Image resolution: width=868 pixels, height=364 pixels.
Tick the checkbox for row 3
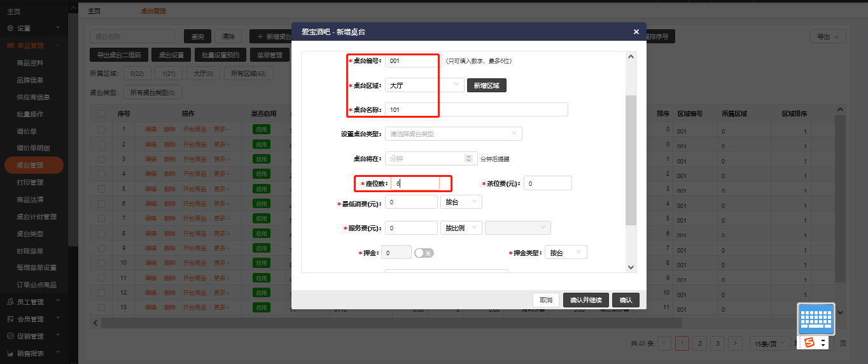[x=102, y=159]
